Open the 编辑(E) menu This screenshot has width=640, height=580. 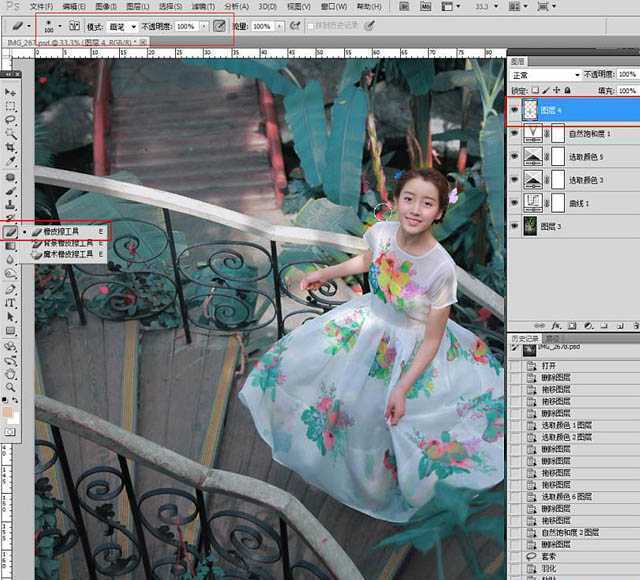74,7
